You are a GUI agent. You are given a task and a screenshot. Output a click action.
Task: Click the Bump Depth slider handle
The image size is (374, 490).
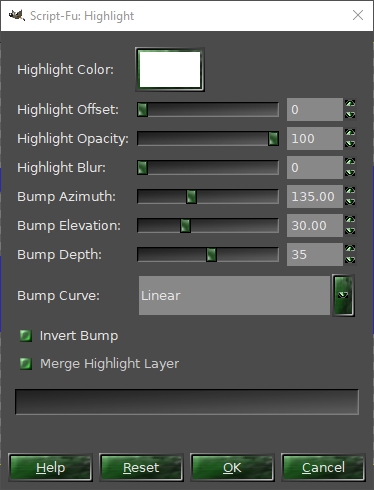(x=211, y=255)
